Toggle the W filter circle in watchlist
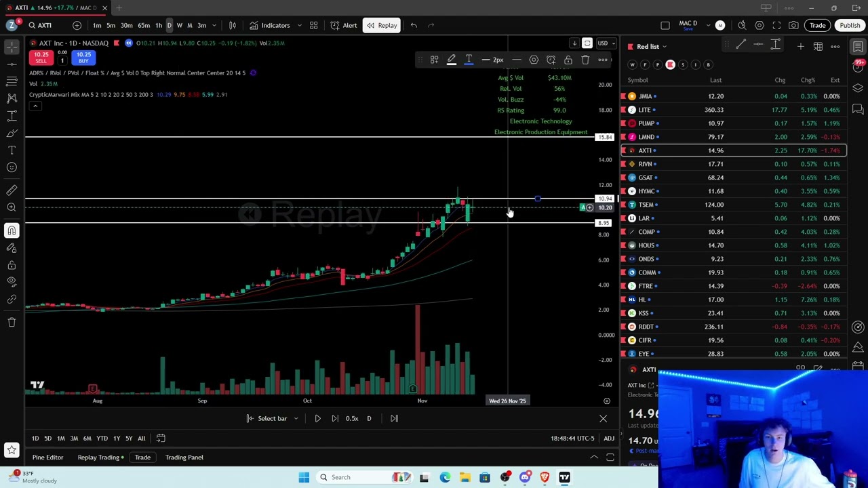The height and width of the screenshot is (488, 868). coord(632,64)
